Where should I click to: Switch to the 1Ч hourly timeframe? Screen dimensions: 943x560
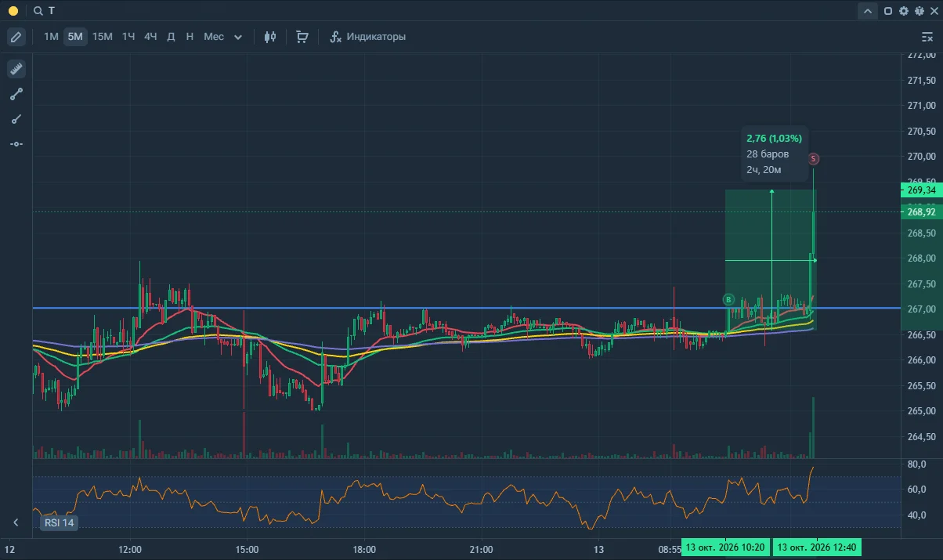point(128,37)
